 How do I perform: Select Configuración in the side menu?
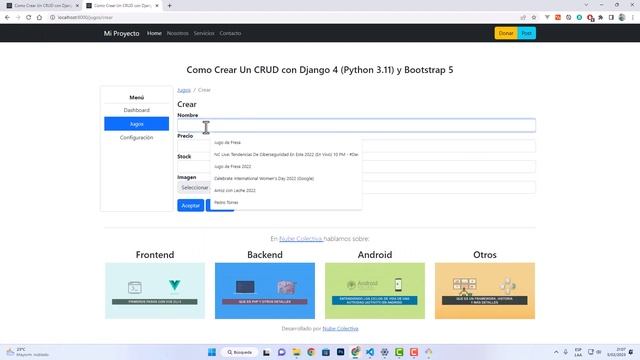136,138
